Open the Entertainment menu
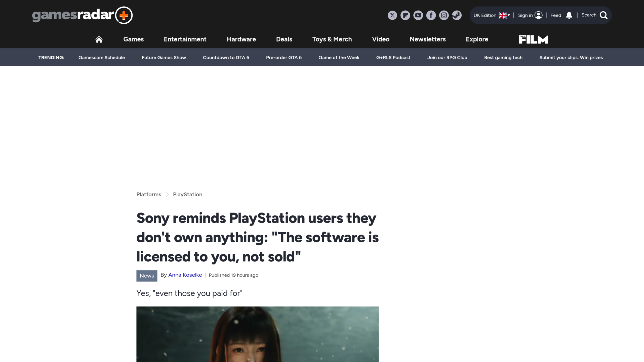 (185, 39)
